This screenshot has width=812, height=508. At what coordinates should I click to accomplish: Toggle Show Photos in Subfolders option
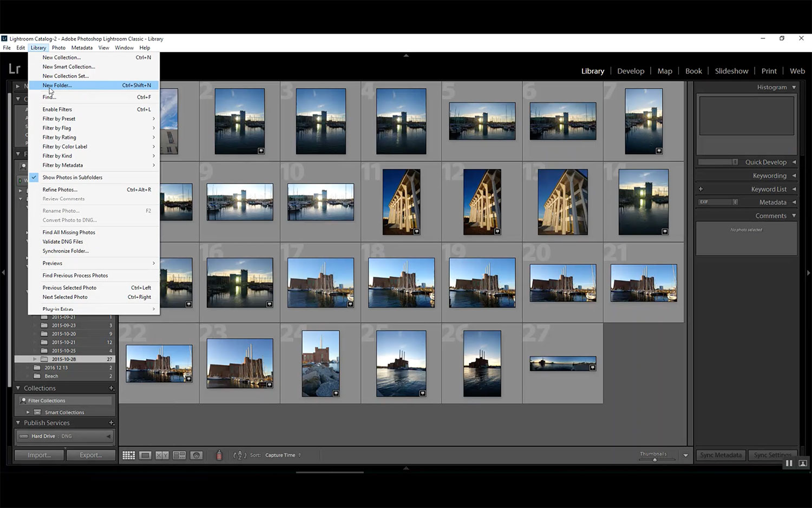pos(72,178)
